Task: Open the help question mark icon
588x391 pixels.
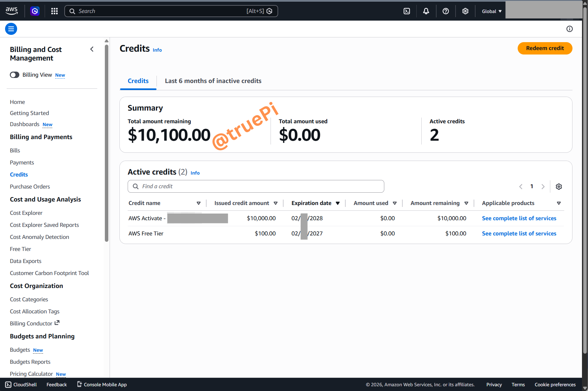Action: point(446,11)
